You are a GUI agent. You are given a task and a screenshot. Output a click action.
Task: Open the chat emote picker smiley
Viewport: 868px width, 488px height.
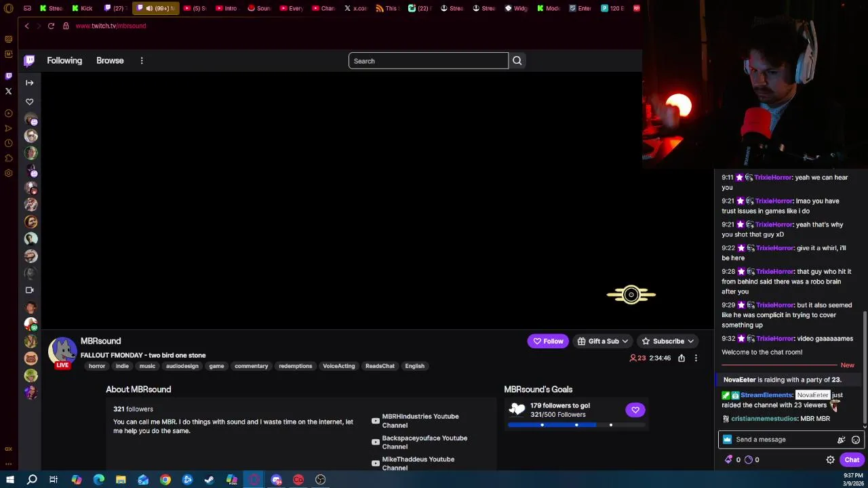(856, 440)
